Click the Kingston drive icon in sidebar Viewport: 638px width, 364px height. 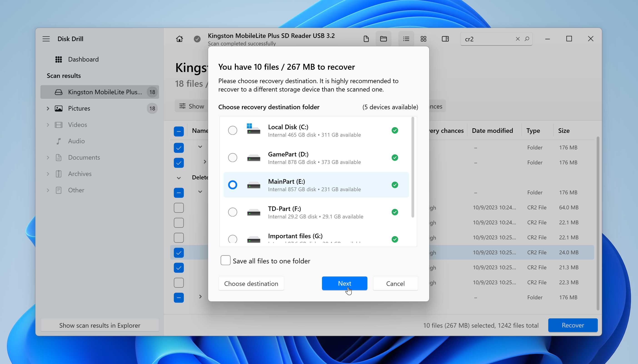pyautogui.click(x=59, y=92)
